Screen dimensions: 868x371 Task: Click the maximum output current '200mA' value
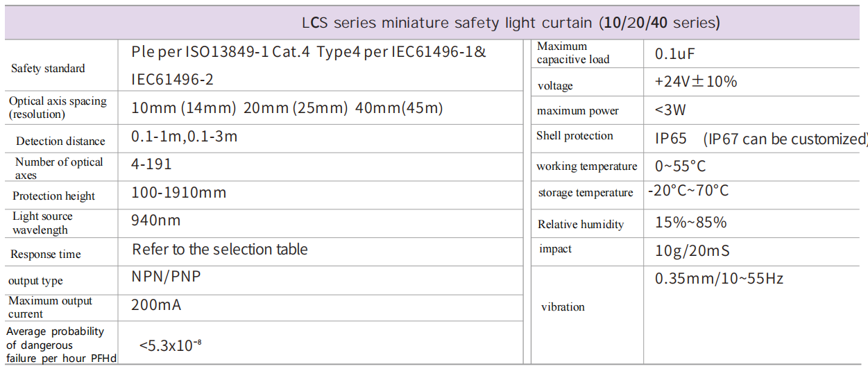click(x=156, y=305)
